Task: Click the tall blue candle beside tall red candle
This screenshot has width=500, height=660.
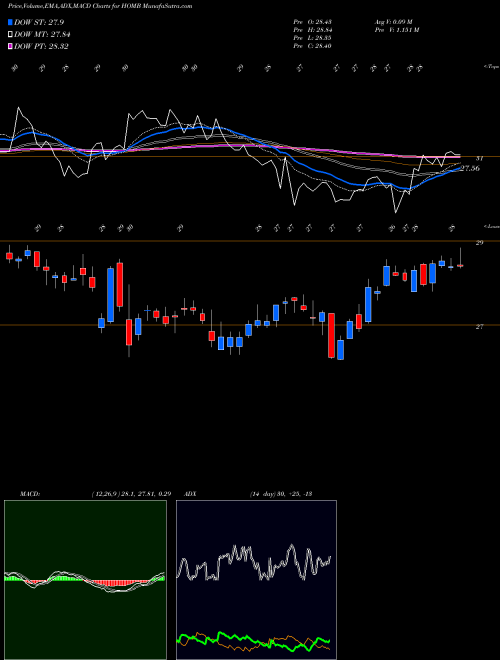Action: [110, 295]
